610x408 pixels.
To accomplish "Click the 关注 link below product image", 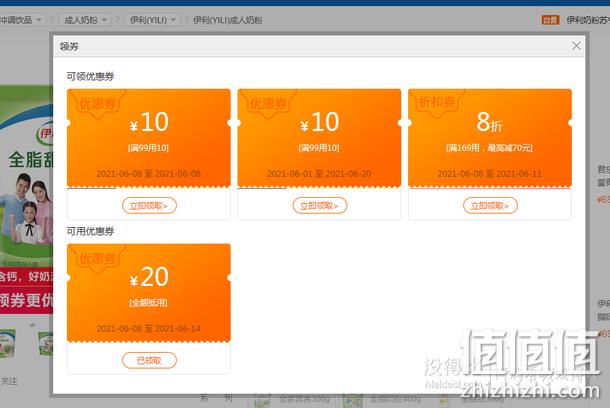I will 9,381.
